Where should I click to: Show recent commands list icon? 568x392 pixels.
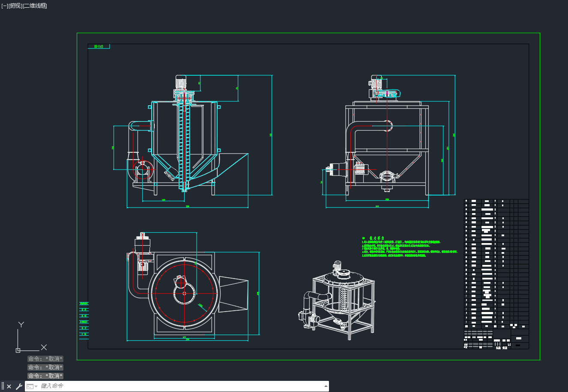click(x=32, y=386)
